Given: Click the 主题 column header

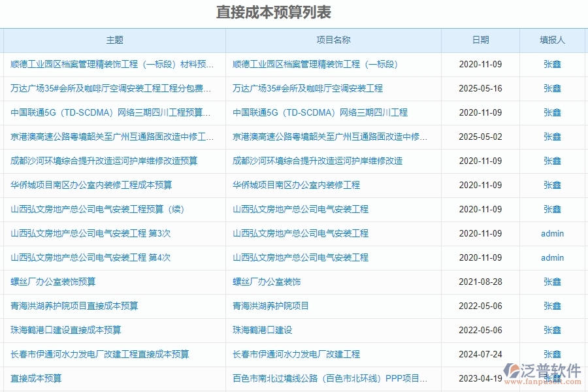Looking at the screenshot, I should coord(115,40).
